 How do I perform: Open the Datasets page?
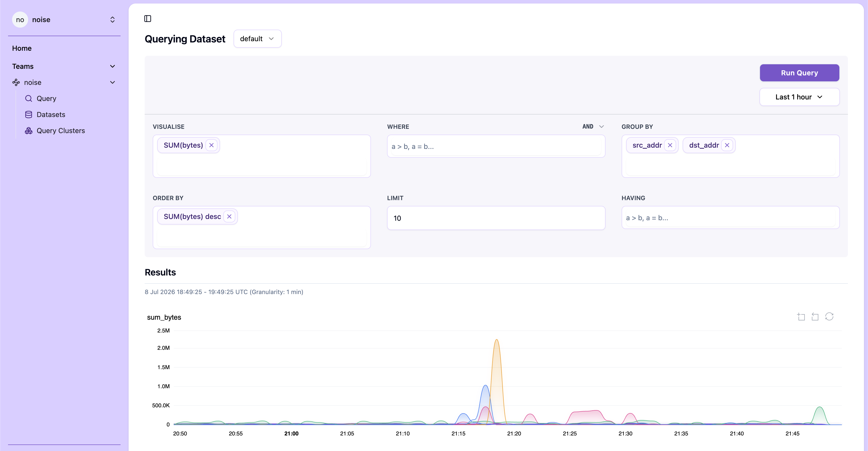(x=51, y=115)
